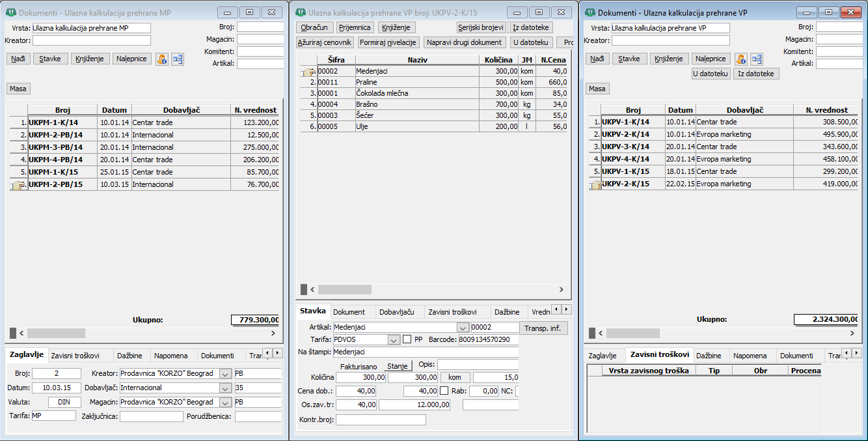
Task: Open the Dobavljač dropdown showing Internacional
Action: (x=225, y=388)
